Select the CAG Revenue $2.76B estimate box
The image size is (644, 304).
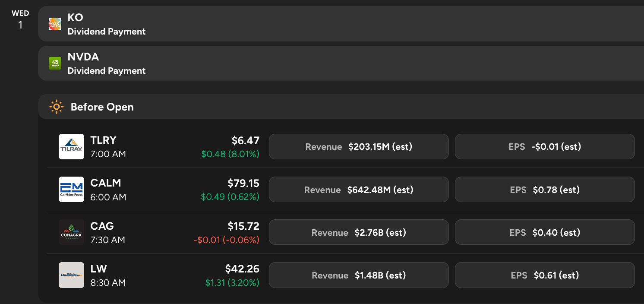tap(359, 232)
